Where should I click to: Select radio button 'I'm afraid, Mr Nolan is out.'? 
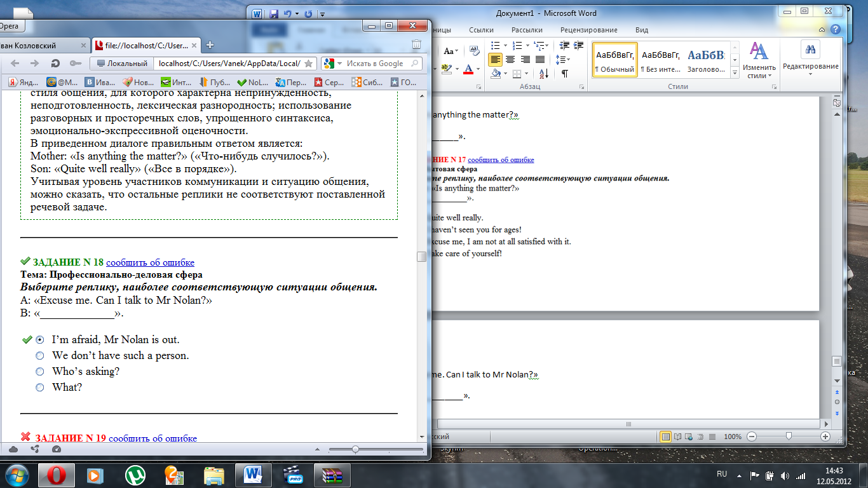[x=40, y=340]
